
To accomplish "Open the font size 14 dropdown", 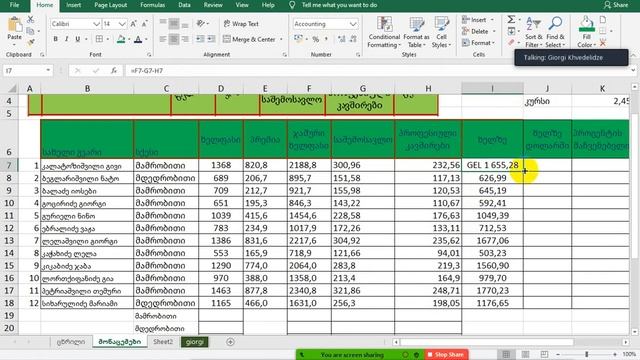I will (122, 24).
